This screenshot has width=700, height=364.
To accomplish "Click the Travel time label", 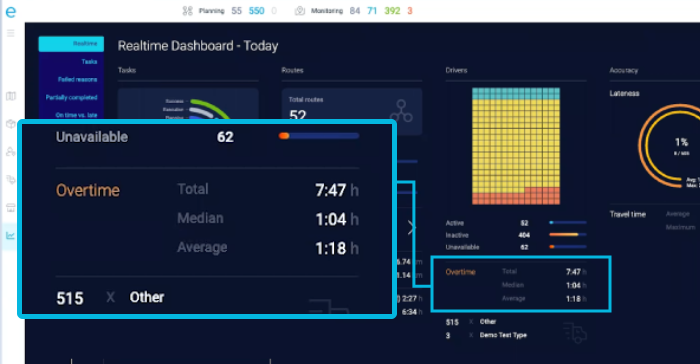I will click(x=628, y=214).
